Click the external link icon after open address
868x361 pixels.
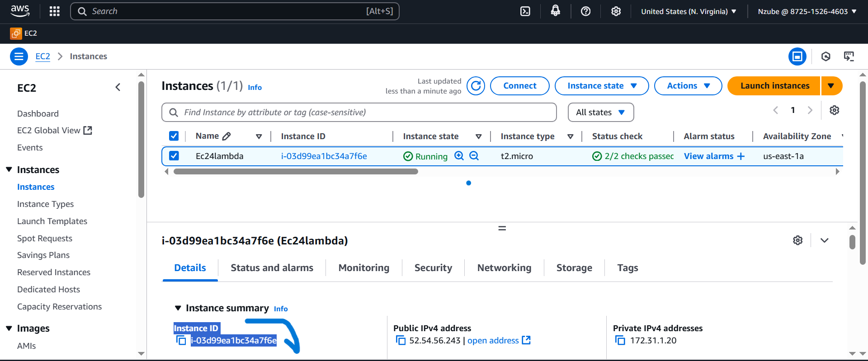point(526,340)
